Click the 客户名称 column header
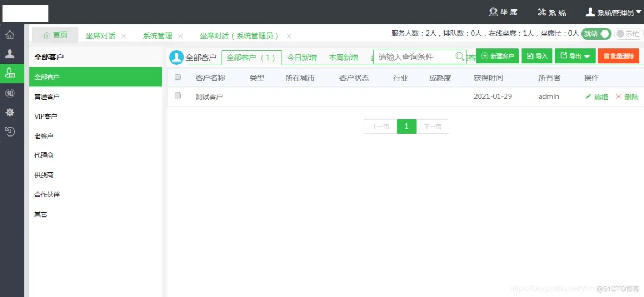Screen dimensions: 644x297 210,78
